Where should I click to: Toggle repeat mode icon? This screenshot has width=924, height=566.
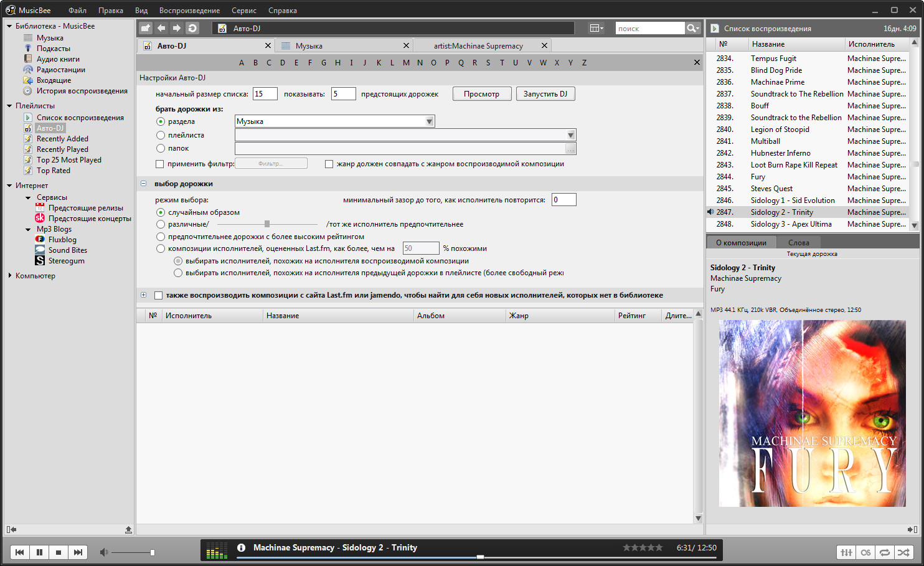click(885, 552)
